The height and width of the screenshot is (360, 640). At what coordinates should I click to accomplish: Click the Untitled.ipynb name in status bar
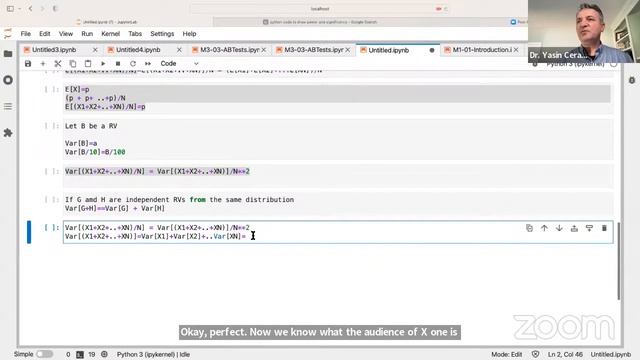(x=611, y=354)
